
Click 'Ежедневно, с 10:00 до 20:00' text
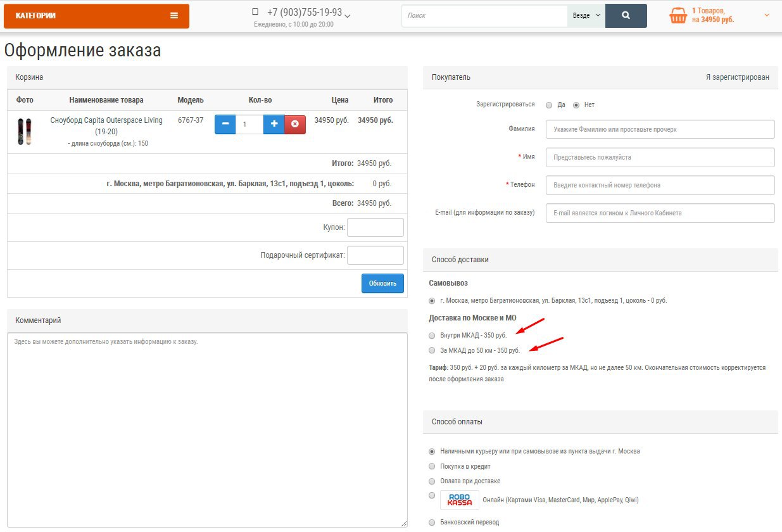pos(294,24)
